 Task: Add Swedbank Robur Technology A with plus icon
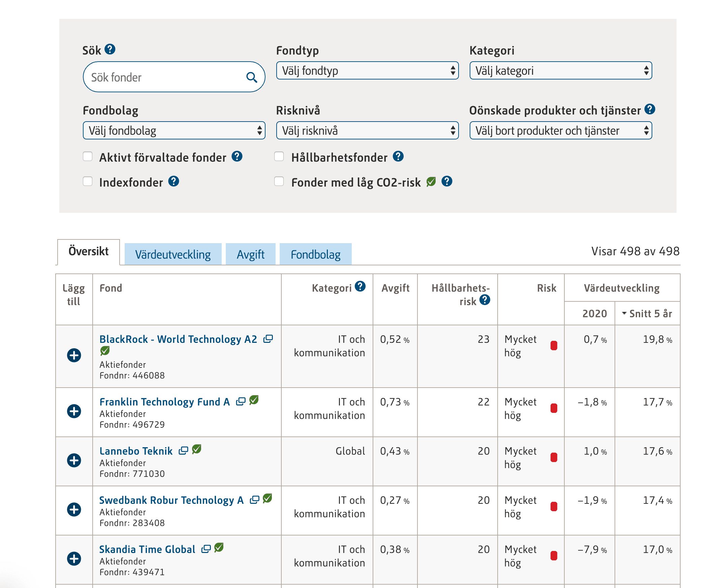[74, 510]
